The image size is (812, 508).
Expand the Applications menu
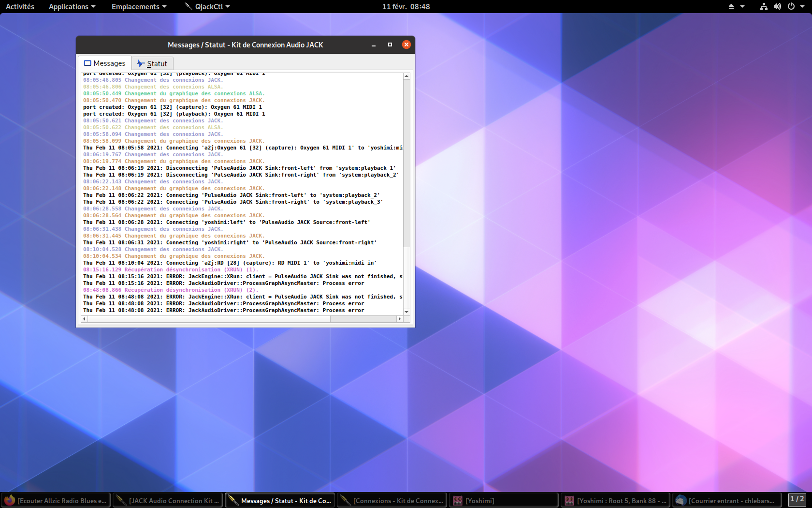72,6
